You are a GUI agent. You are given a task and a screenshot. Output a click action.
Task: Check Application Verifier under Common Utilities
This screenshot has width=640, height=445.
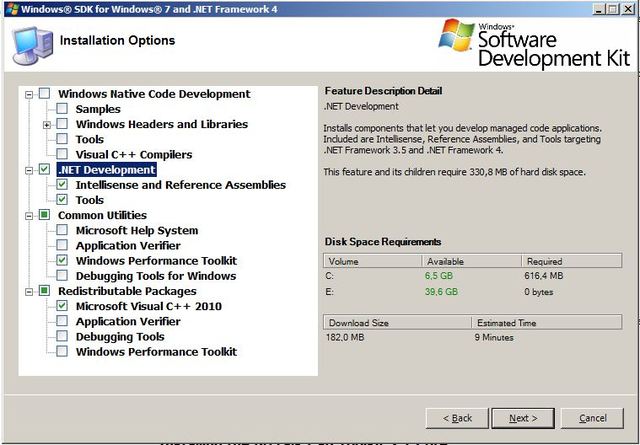[x=62, y=245]
